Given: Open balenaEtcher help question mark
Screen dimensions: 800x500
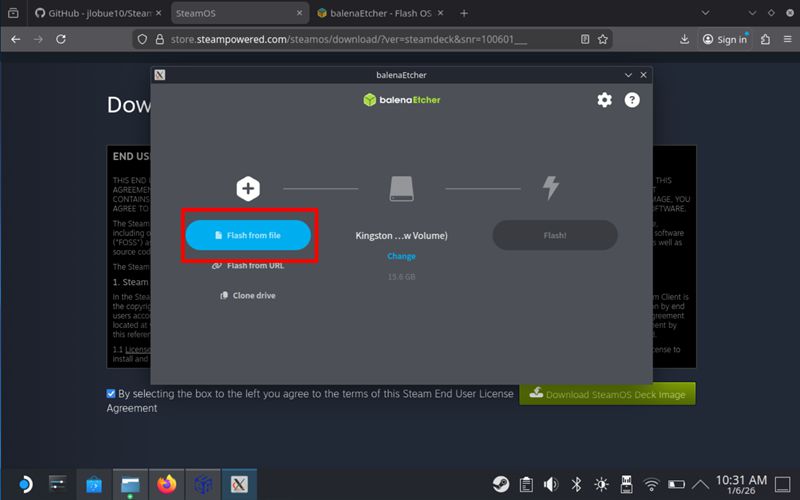Looking at the screenshot, I should coord(632,100).
